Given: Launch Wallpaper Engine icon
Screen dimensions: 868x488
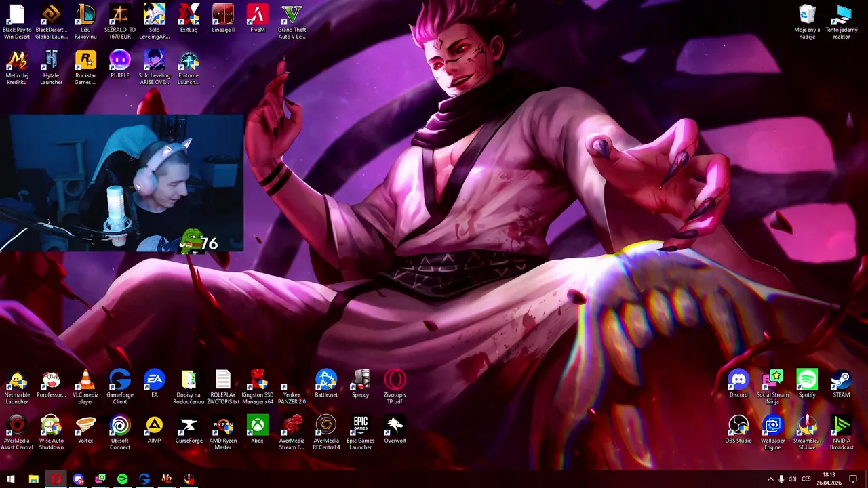Looking at the screenshot, I should coord(773,433).
